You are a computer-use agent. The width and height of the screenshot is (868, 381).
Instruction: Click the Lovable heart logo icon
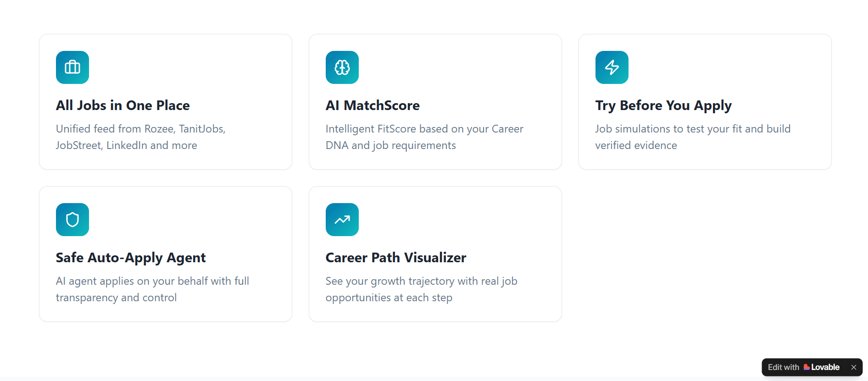(x=807, y=367)
